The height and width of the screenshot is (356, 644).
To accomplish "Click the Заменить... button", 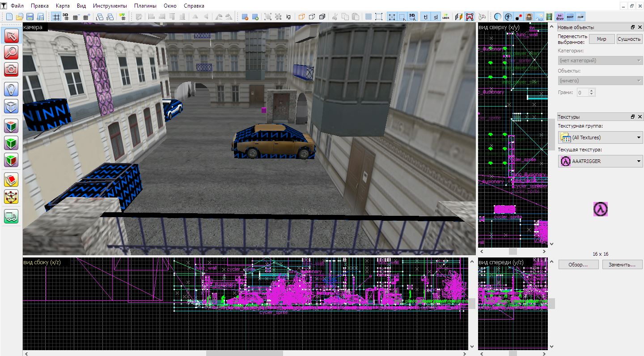I will point(623,265).
